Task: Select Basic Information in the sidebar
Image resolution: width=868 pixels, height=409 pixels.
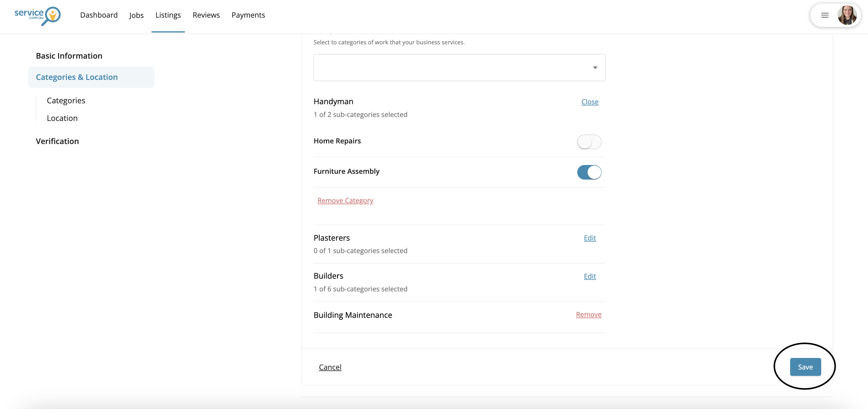Action: click(69, 56)
